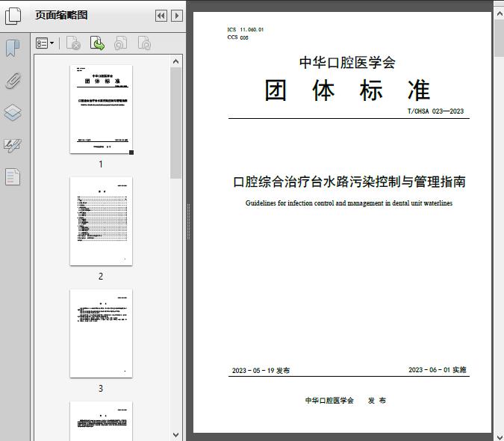
Task: Click the thumbnail panel scrollbar thumb
Action: 175,123
